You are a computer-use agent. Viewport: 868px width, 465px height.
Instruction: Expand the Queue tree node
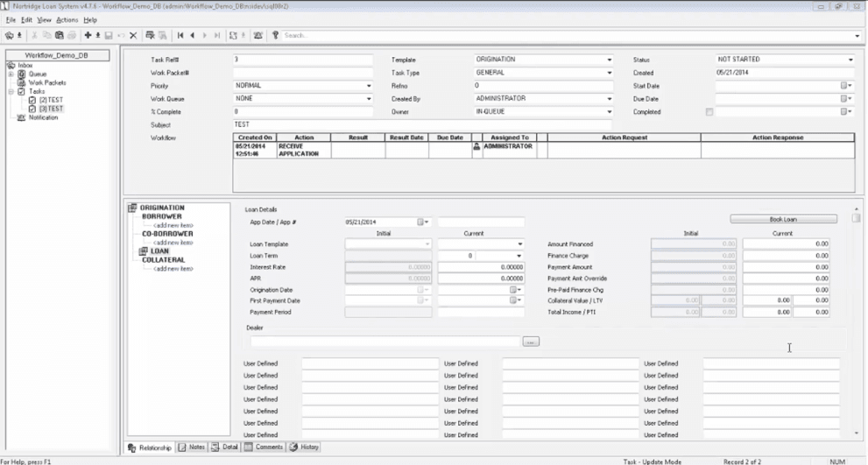tap(11, 74)
